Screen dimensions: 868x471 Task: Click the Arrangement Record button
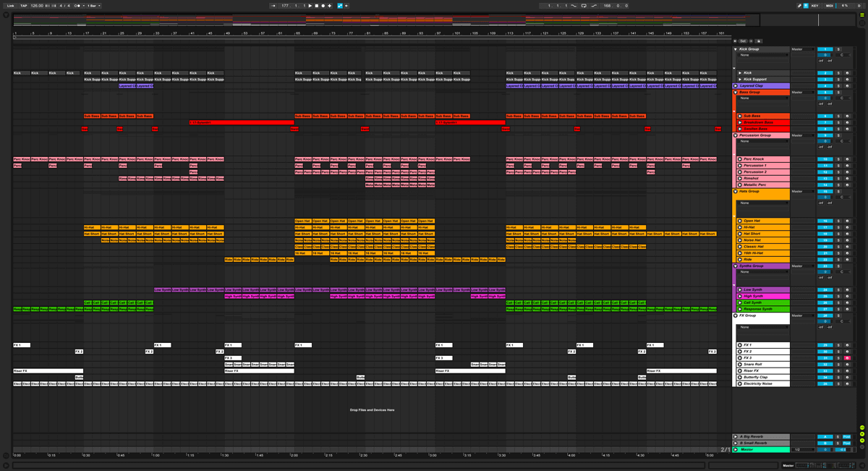(x=323, y=6)
